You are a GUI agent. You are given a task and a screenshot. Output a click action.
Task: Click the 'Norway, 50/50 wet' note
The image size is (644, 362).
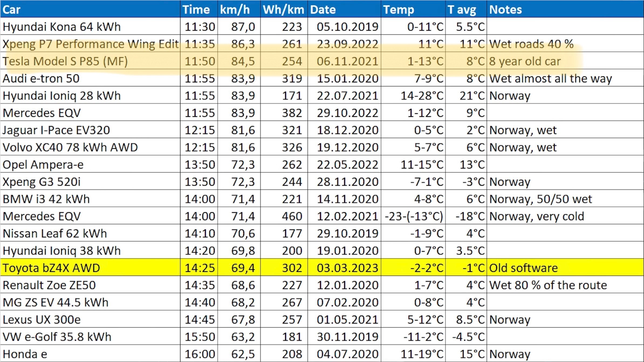click(565, 199)
